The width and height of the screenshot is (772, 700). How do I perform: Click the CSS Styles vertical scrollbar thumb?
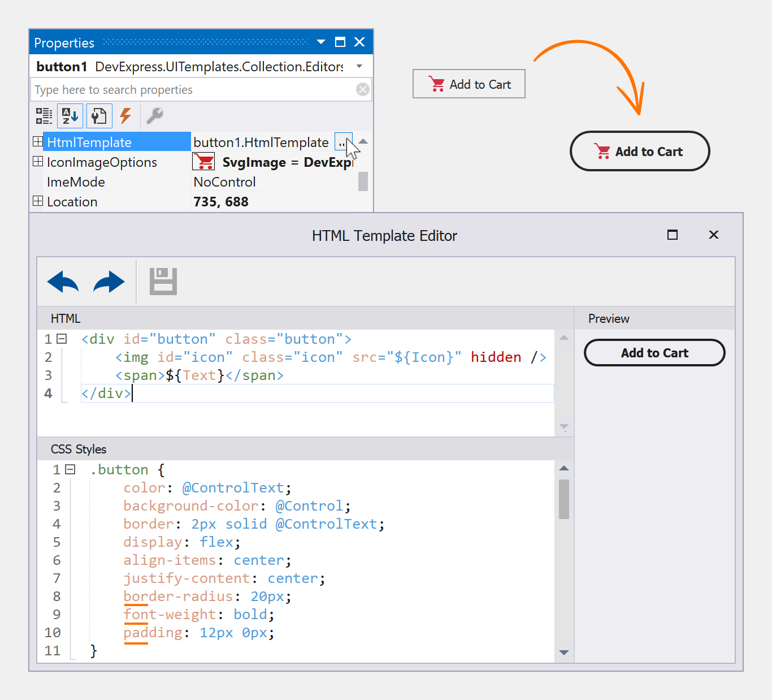click(563, 499)
